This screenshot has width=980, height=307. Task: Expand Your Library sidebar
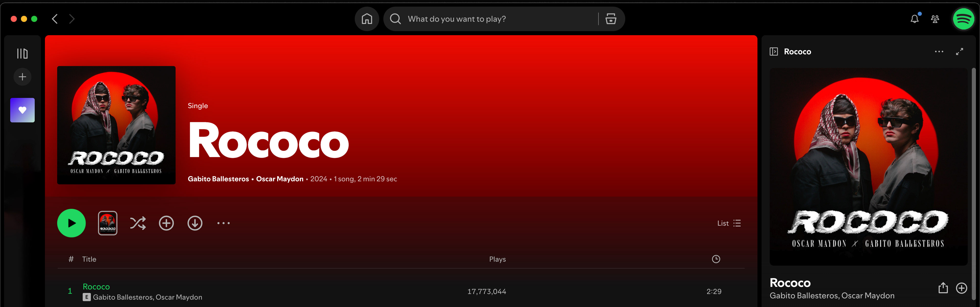click(22, 54)
